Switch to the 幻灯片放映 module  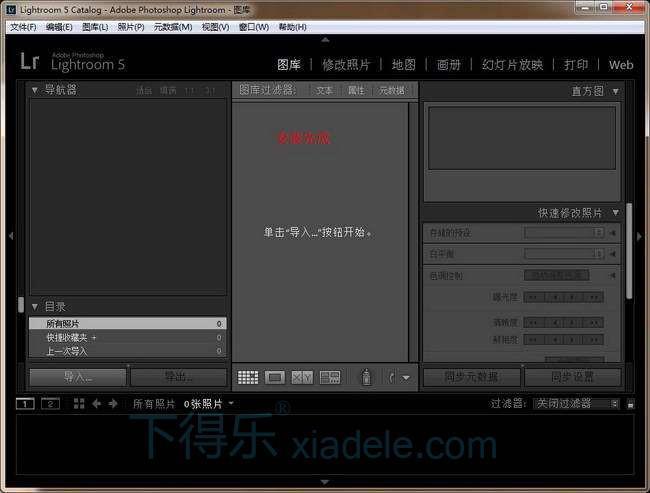coord(512,65)
